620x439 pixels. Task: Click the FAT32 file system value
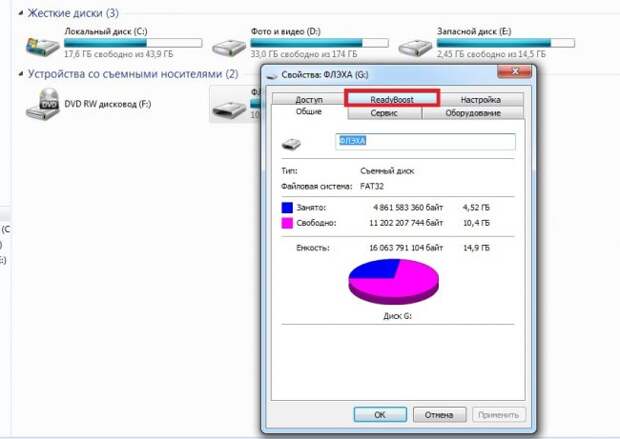(372, 186)
